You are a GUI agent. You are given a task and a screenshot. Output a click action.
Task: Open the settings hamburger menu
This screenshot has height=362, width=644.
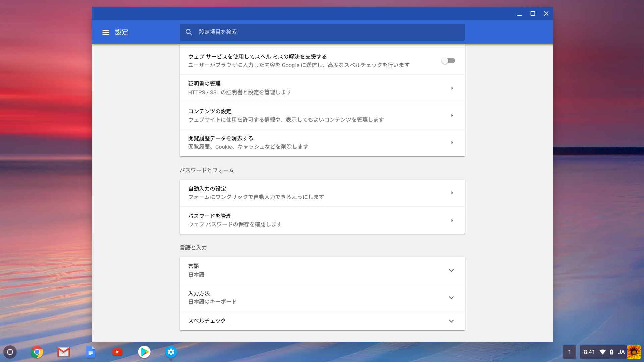106,32
